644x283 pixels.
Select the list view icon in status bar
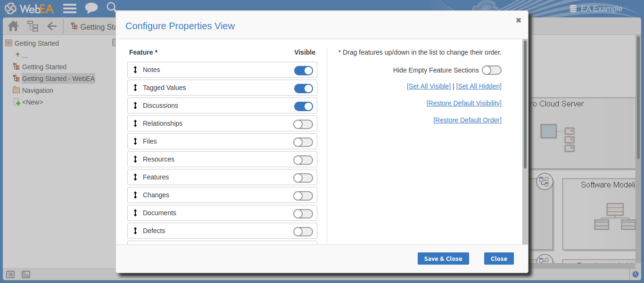click(x=10, y=274)
